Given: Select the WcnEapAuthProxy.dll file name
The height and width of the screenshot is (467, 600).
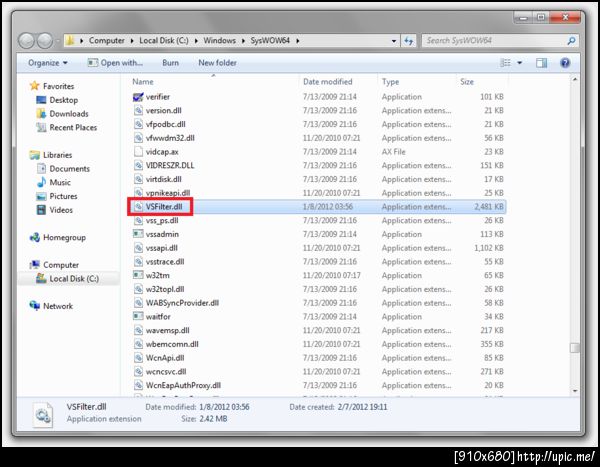Looking at the screenshot, I should point(183,385).
